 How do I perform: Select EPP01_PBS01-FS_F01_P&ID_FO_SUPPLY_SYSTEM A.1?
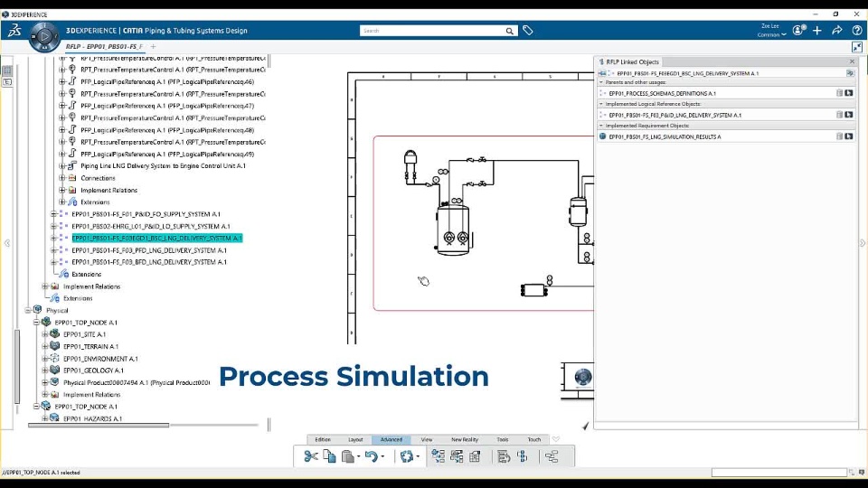146,214
